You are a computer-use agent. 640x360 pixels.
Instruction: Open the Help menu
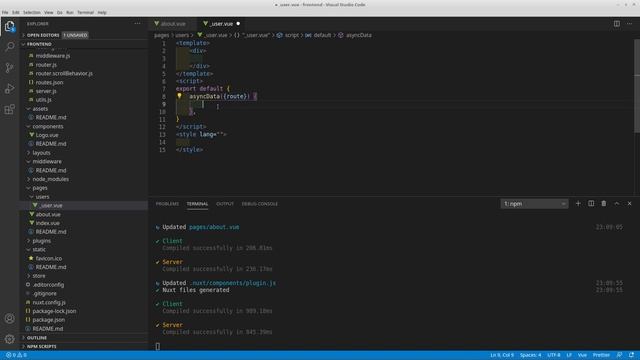pos(102,12)
